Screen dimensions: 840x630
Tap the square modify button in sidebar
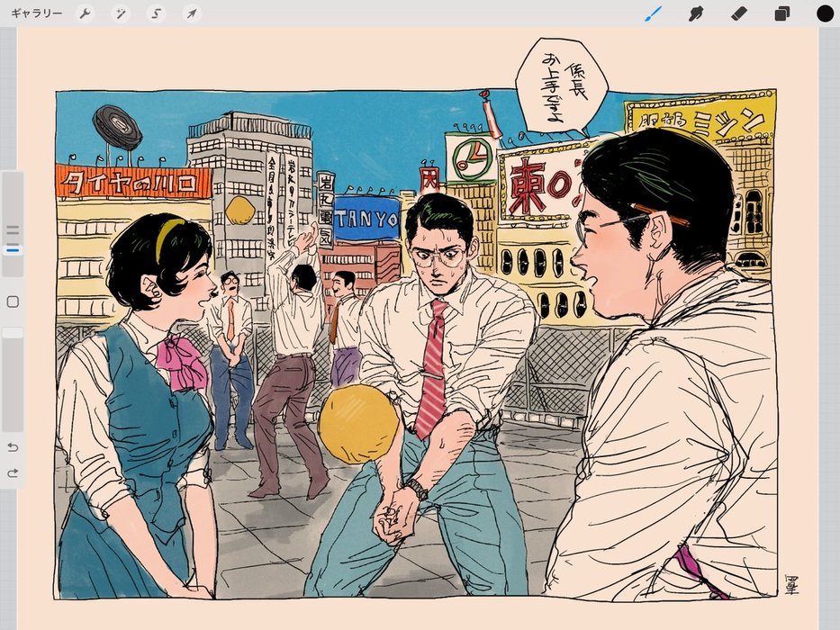click(13, 301)
